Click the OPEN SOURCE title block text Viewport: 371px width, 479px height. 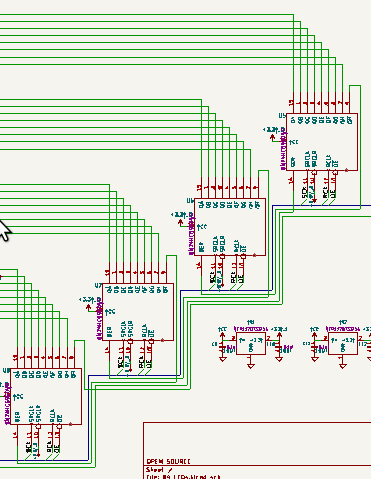tap(169, 462)
